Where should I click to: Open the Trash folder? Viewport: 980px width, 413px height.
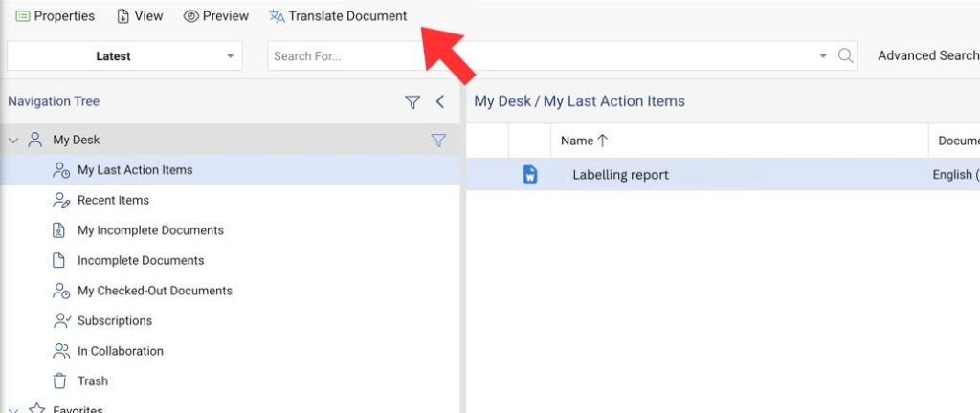[92, 380]
